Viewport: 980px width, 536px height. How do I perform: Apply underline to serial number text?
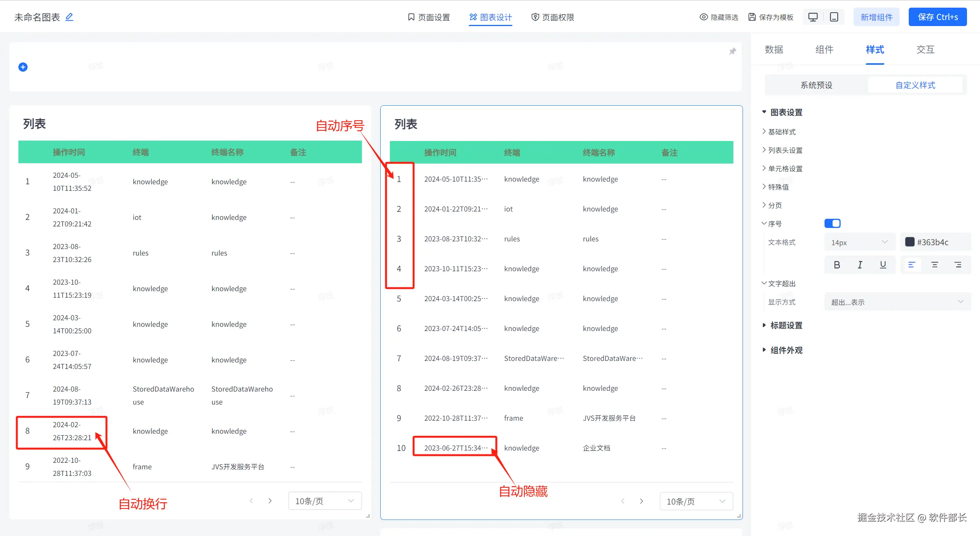coord(883,265)
